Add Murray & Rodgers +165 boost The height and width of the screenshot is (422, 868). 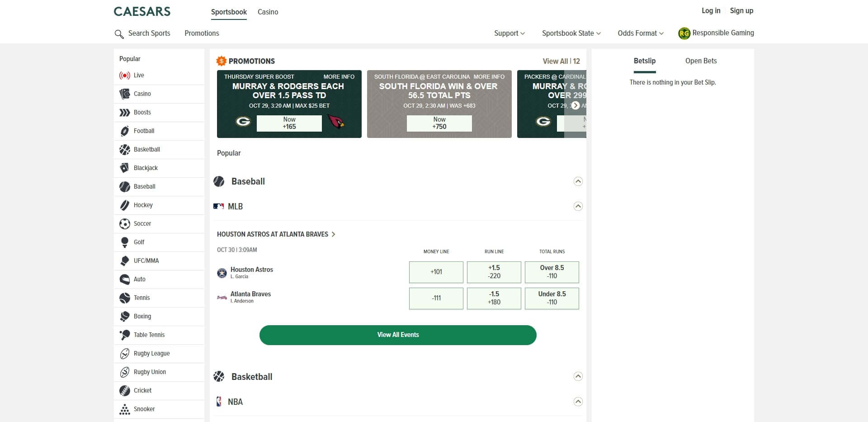coord(289,123)
